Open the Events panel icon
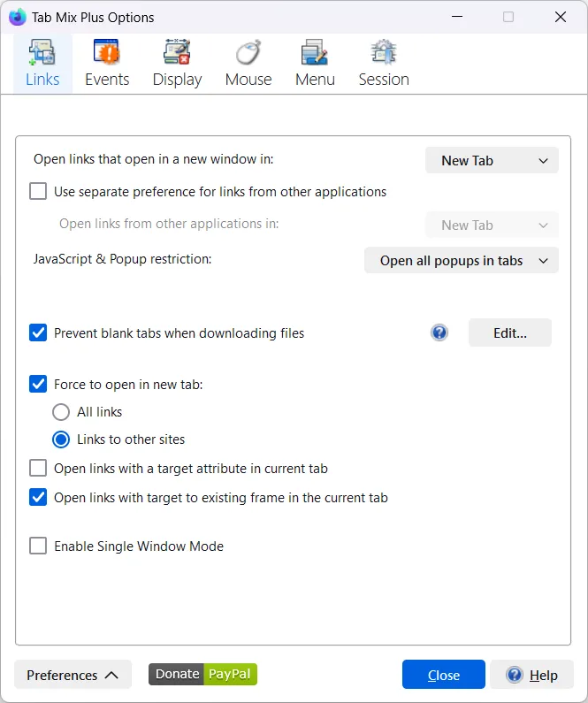This screenshot has height=703, width=588. point(107,55)
